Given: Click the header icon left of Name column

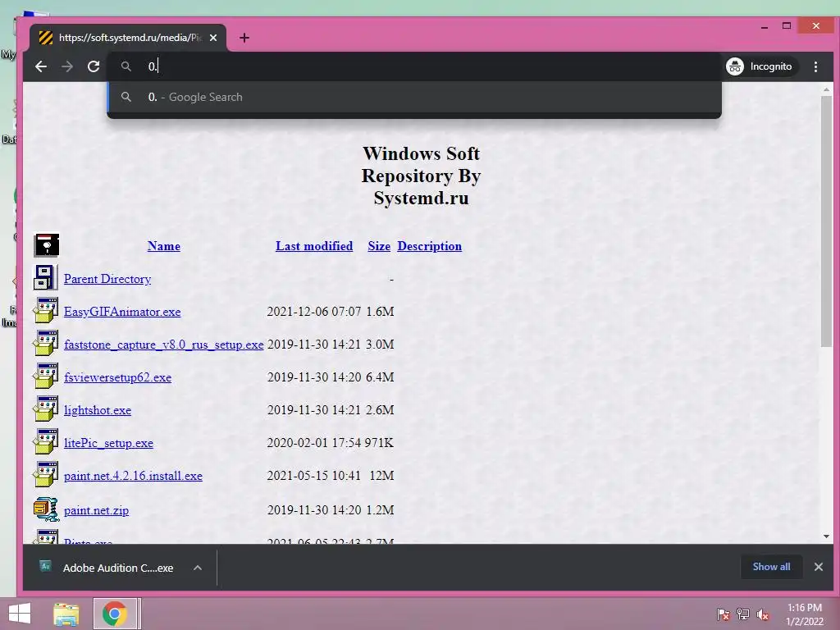Looking at the screenshot, I should tap(47, 245).
